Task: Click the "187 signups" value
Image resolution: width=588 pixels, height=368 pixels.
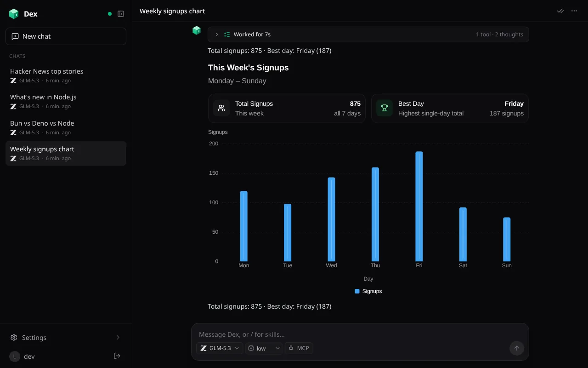Action: click(507, 113)
